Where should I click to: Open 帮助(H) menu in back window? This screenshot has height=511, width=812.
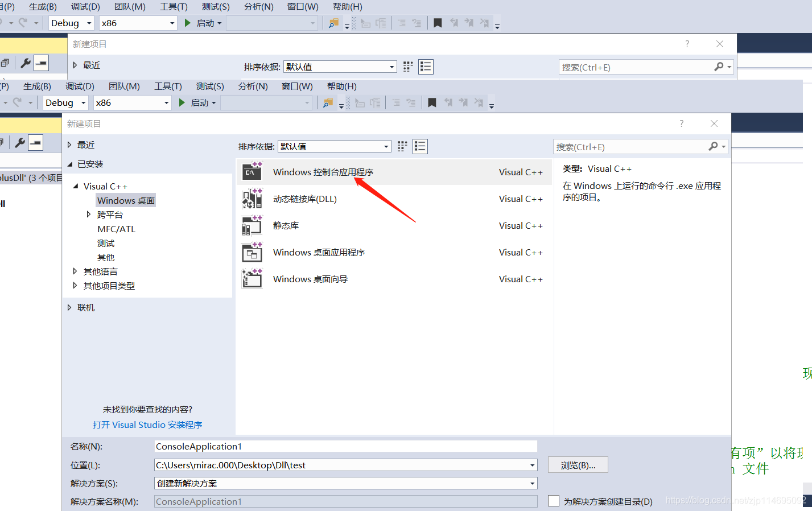point(347,6)
